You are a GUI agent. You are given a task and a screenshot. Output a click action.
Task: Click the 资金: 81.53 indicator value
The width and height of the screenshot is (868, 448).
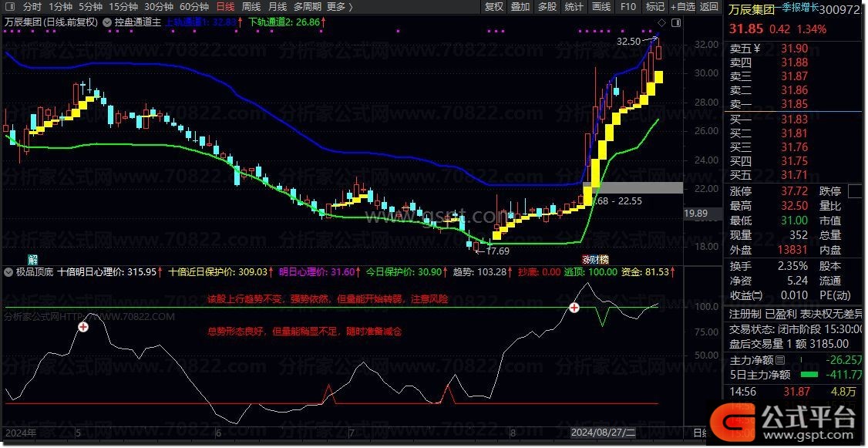tap(649, 272)
